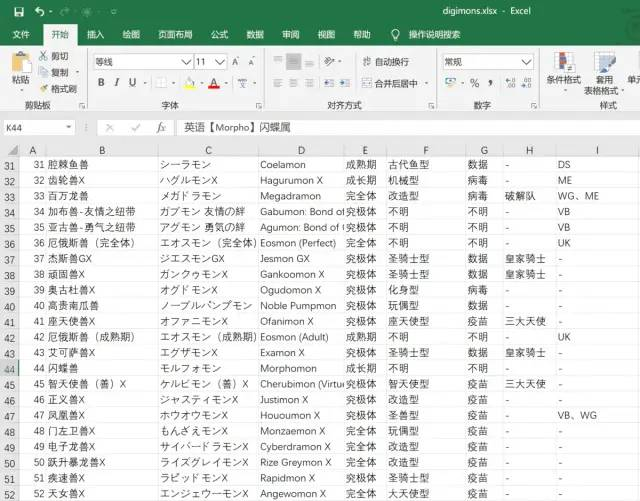This screenshot has width=640, height=501.
Task: Toggle align text right
Action: 309,83
